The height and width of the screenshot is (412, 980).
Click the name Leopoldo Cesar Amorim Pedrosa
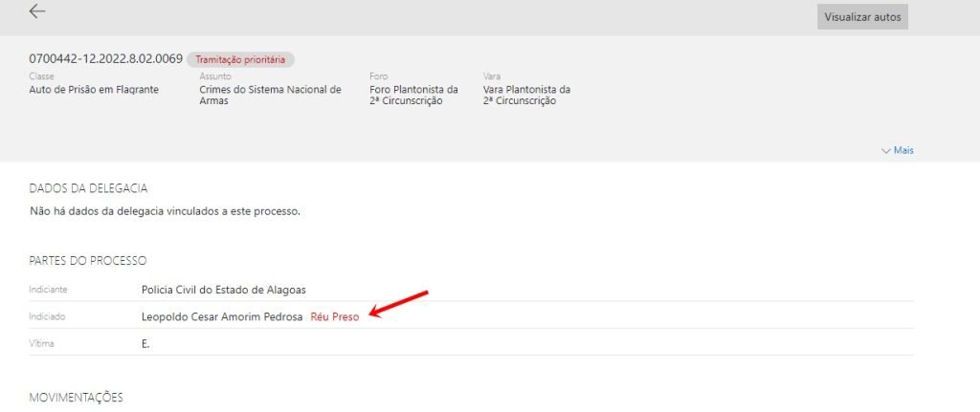pos(221,316)
